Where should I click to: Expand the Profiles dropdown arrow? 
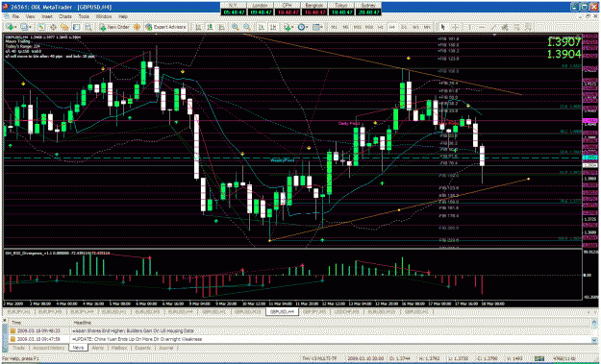click(x=30, y=27)
